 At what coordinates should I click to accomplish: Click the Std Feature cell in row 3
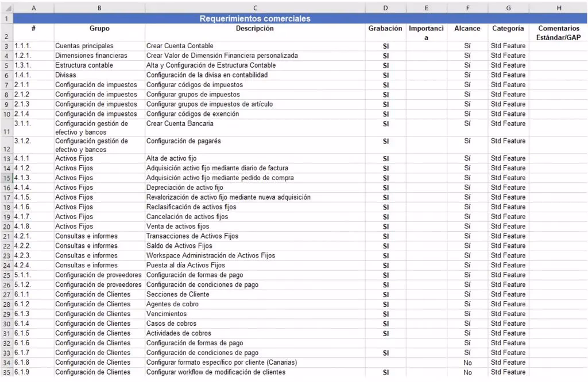[508, 45]
